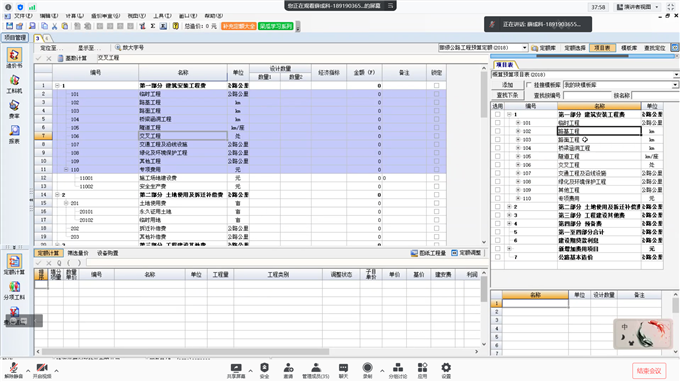Click the Sigma sum toolbar icon
Viewport: 680px width, 382px height.
[153, 26]
